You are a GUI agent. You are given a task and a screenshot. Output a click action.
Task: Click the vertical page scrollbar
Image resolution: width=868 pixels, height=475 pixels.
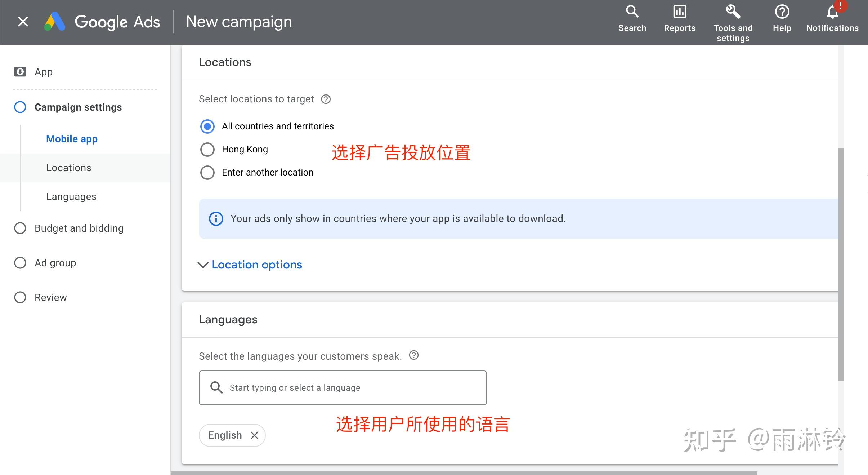tap(841, 265)
